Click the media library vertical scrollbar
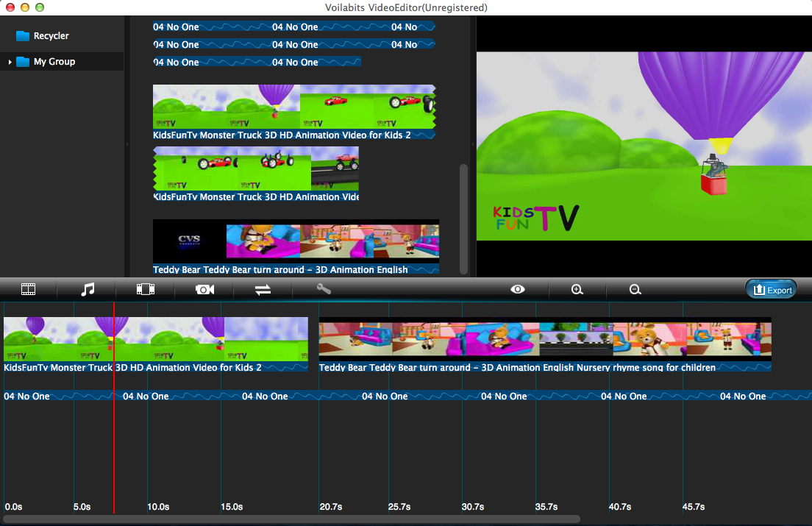The width and height of the screenshot is (812, 526). click(x=463, y=219)
